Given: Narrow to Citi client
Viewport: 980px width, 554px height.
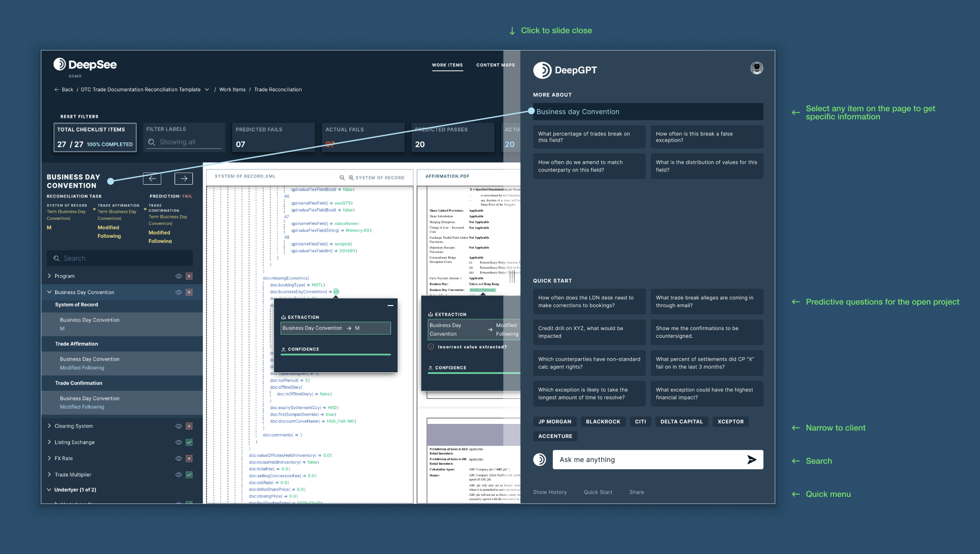Looking at the screenshot, I should tap(640, 422).
